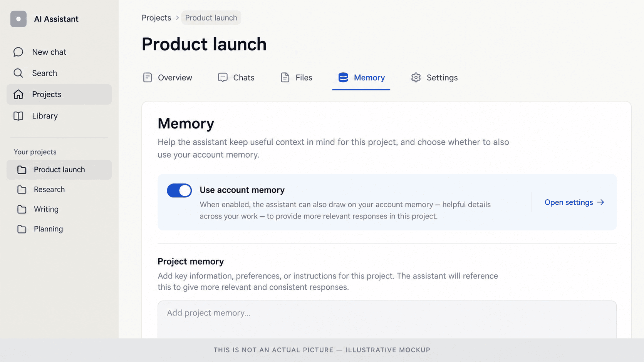This screenshot has width=644, height=362.
Task: Open the Chats tab
Action: 236,78
